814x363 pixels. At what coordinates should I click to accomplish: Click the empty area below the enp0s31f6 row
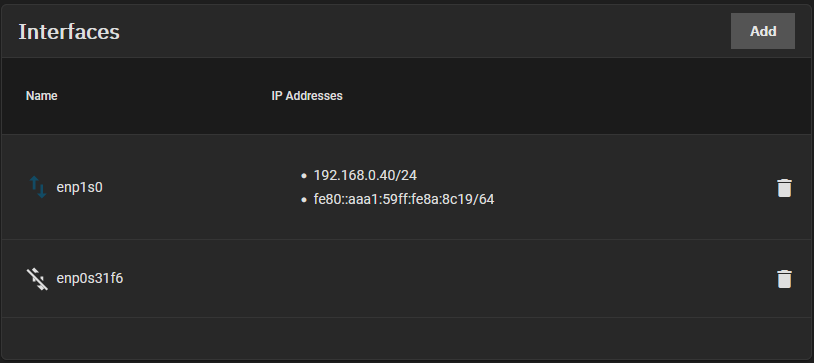coord(407,338)
